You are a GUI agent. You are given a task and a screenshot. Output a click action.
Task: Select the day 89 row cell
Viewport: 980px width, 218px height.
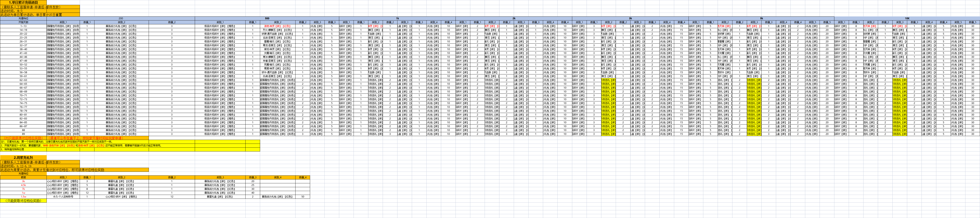coord(23,134)
